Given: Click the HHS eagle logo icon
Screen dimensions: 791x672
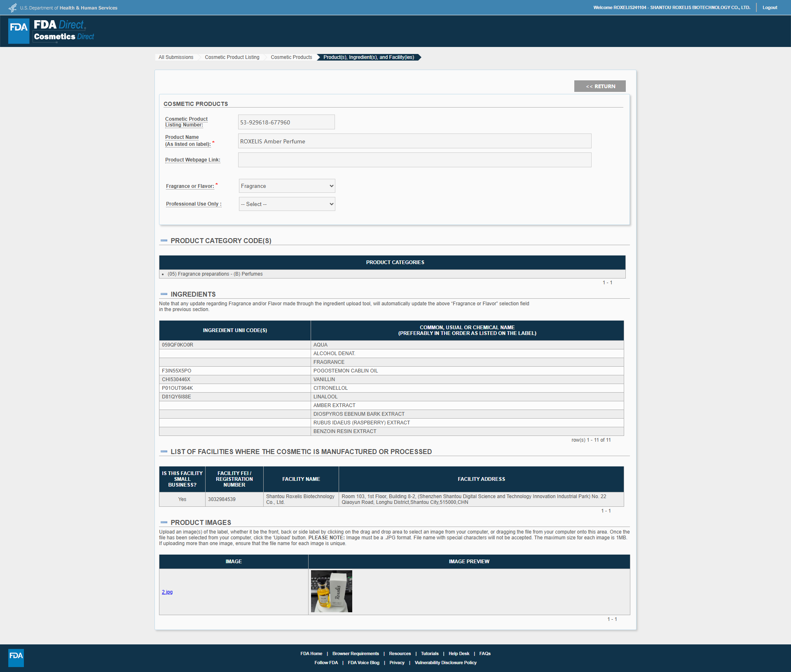Looking at the screenshot, I should pos(13,7).
